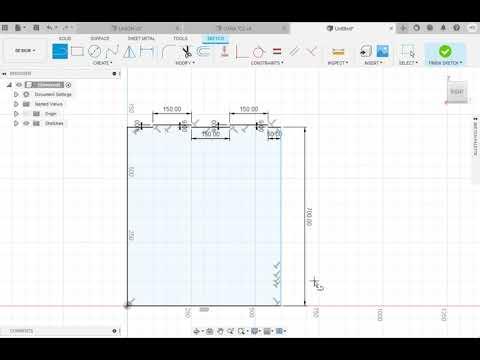Open the Select dropdown menu

[408, 63]
